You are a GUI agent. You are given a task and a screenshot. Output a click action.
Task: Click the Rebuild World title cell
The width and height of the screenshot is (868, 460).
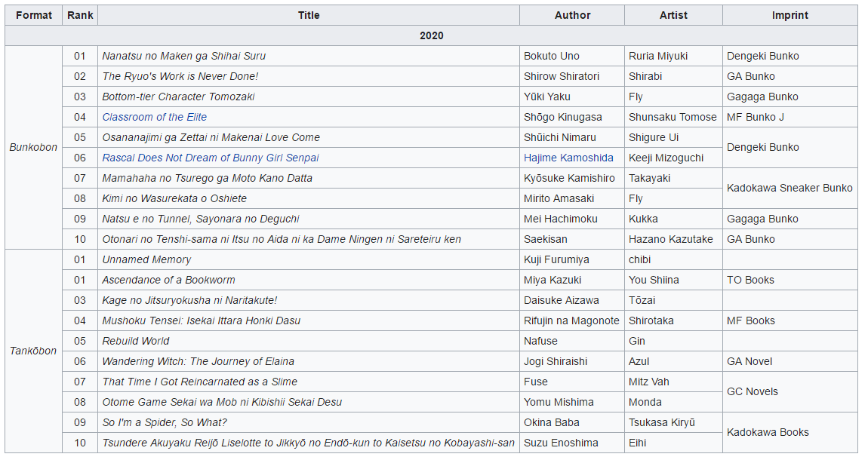[309, 341]
